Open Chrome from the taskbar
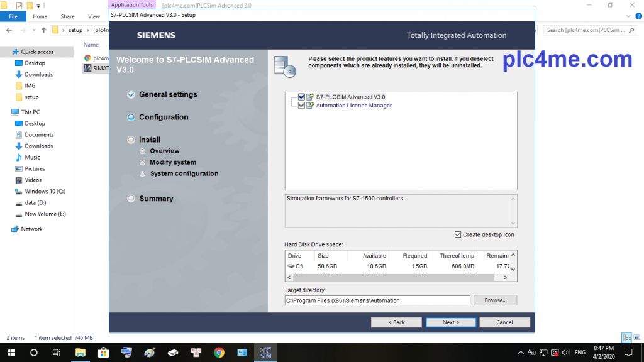644x362 pixels. point(219,352)
